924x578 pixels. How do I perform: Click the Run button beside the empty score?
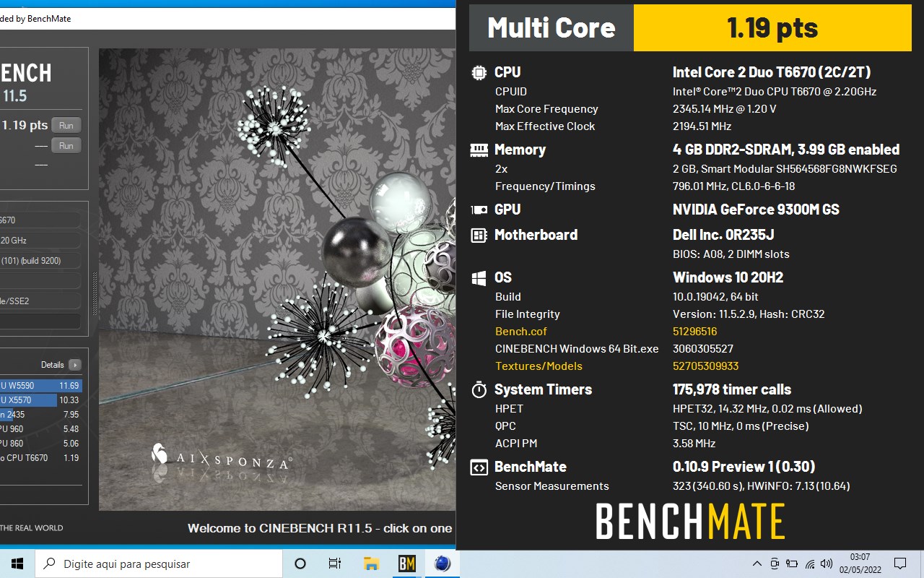(x=66, y=145)
